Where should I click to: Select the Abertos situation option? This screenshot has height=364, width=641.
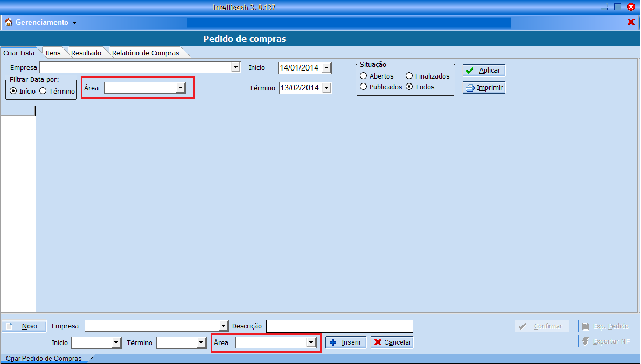coord(364,76)
